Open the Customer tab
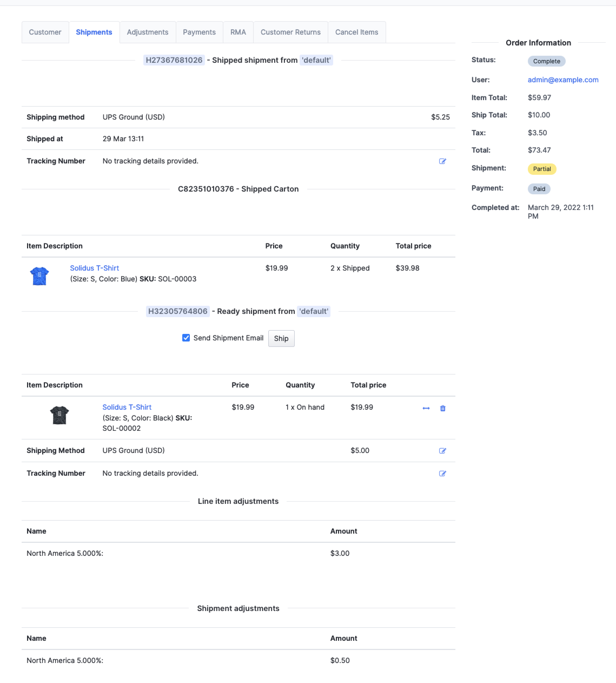The width and height of the screenshot is (616, 683). (45, 32)
